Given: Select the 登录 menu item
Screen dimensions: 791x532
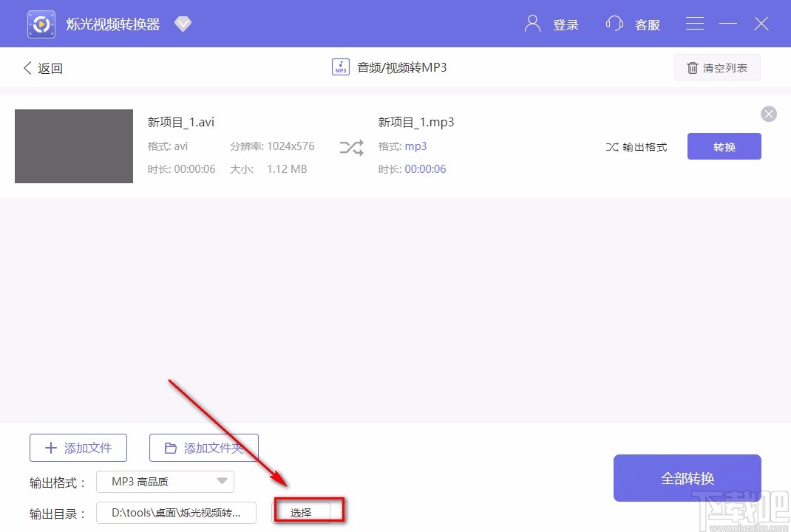Looking at the screenshot, I should [566, 24].
